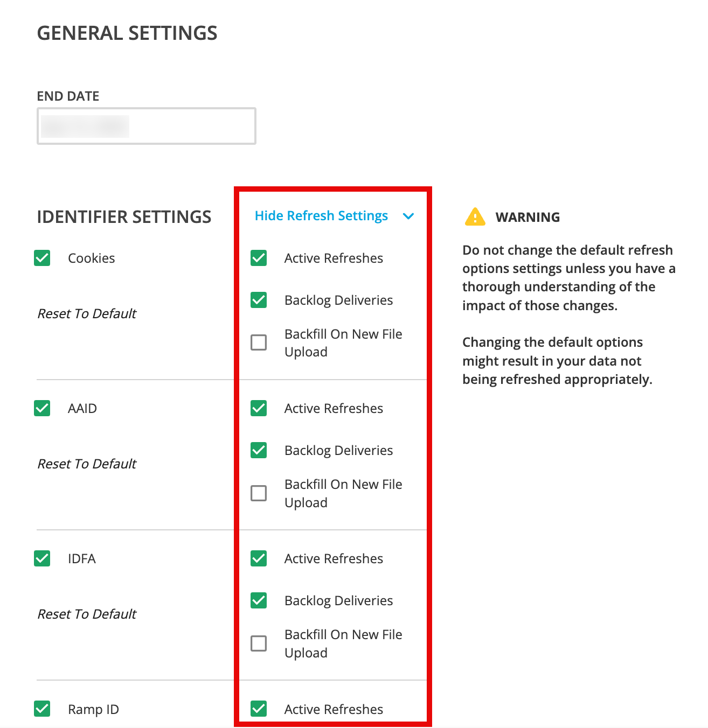This screenshot has width=708, height=728.
Task: Disable Active Refreshes for Cookies
Action: (259, 258)
